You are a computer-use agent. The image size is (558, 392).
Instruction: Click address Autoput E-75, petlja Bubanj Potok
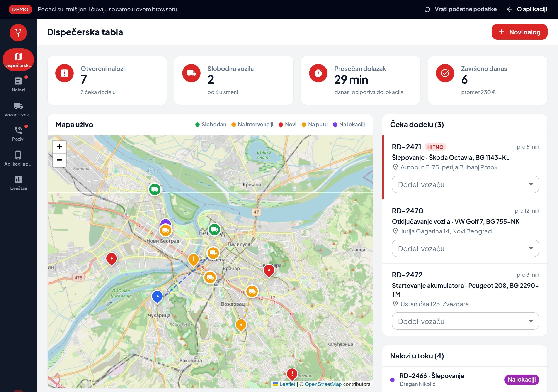tap(449, 167)
